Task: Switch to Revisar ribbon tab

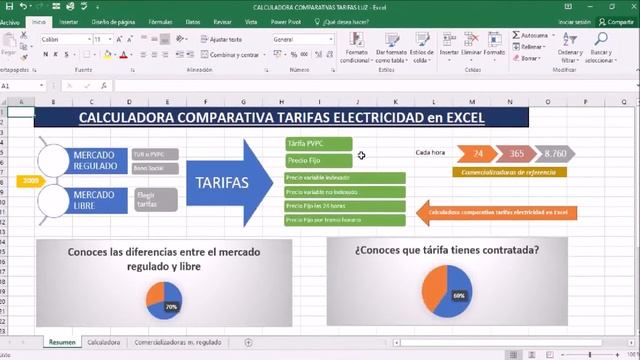Action: 222,22
